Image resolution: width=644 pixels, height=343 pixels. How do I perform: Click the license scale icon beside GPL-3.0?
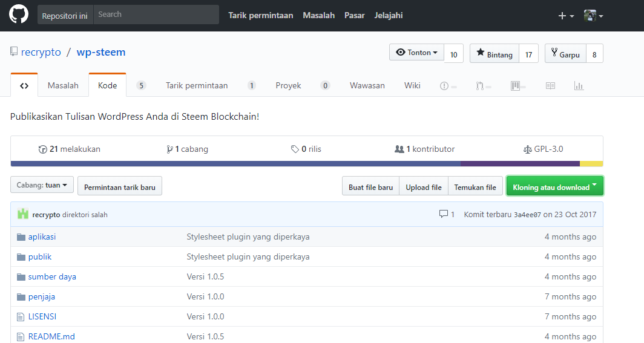pyautogui.click(x=528, y=149)
